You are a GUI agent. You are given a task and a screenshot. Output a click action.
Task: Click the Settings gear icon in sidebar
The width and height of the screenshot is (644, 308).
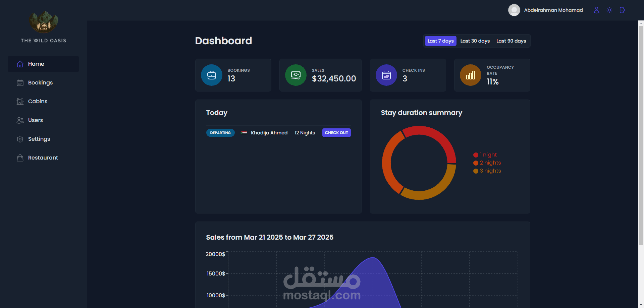(x=20, y=139)
